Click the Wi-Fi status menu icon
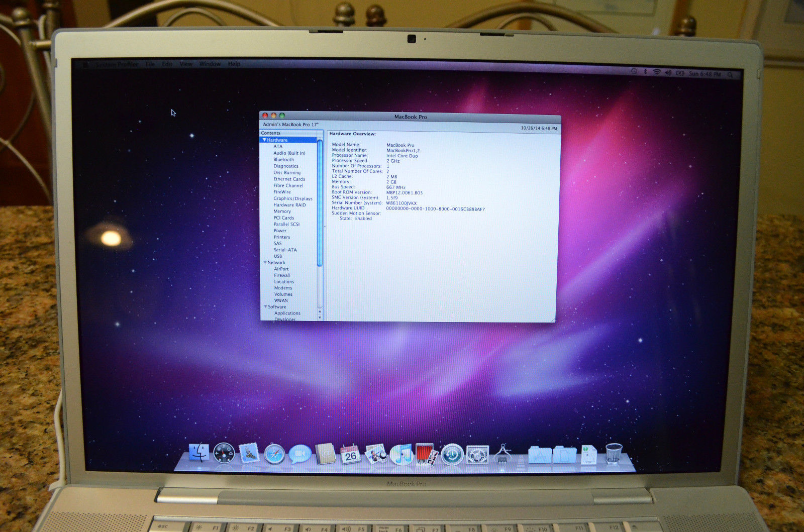Image resolution: width=804 pixels, height=532 pixels. [657, 72]
